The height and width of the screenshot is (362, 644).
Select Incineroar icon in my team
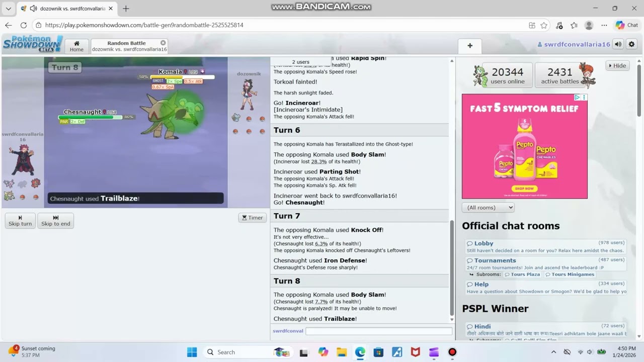35,183
